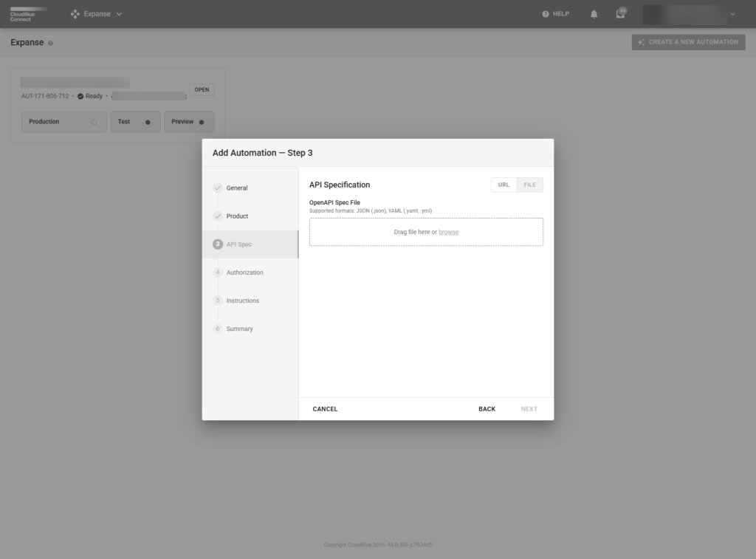Click the Add Automation — Step 3 title

tap(262, 153)
